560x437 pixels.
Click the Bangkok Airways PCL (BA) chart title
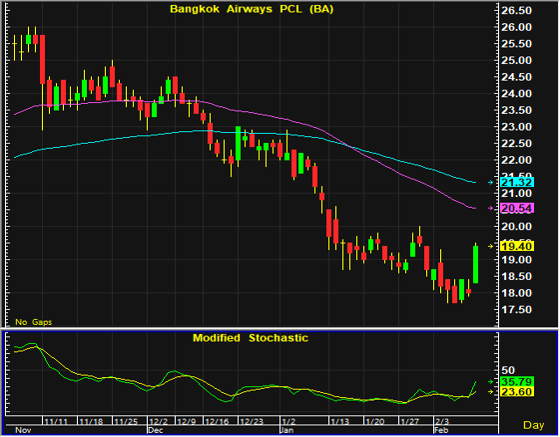pyautogui.click(x=251, y=9)
